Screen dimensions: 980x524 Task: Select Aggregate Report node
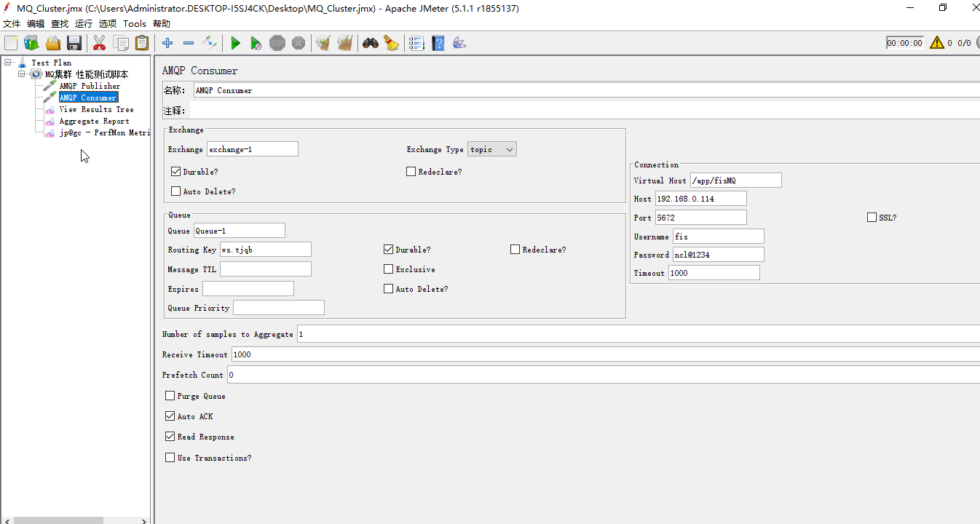click(94, 121)
